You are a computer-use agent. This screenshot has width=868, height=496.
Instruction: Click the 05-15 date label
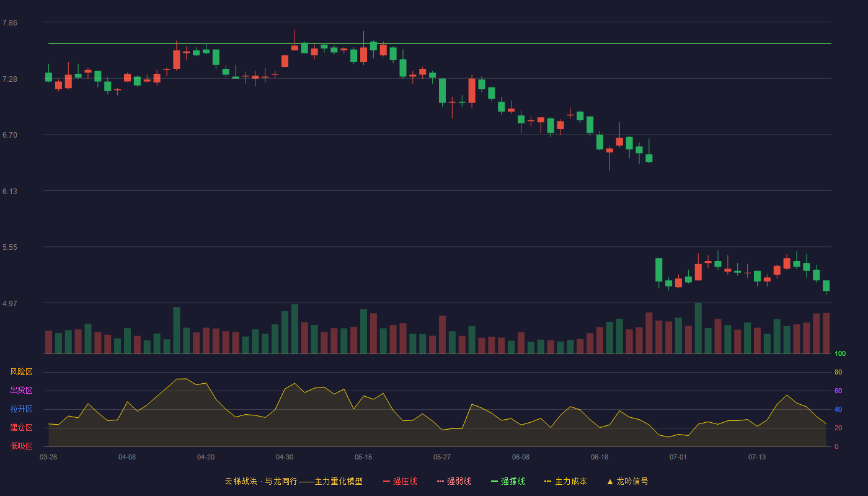point(363,457)
